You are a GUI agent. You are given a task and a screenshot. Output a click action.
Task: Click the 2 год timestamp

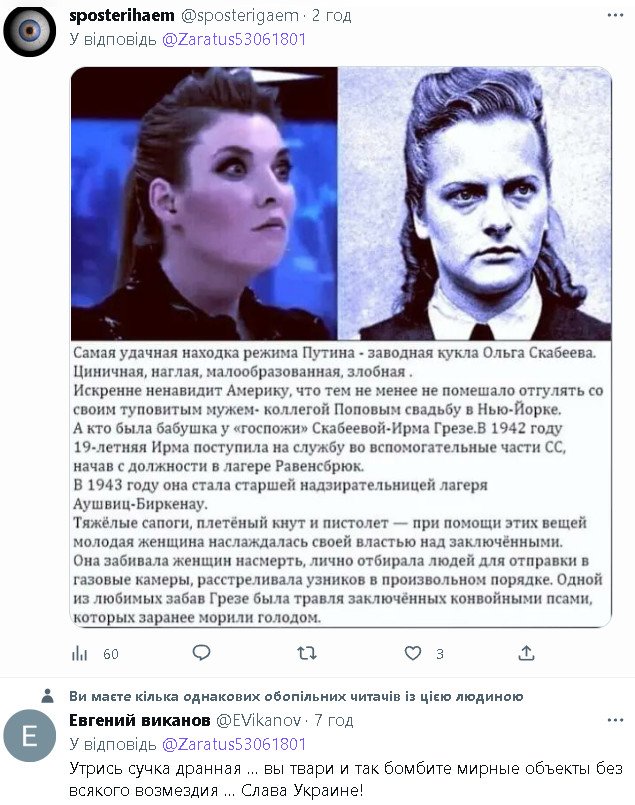pos(332,16)
